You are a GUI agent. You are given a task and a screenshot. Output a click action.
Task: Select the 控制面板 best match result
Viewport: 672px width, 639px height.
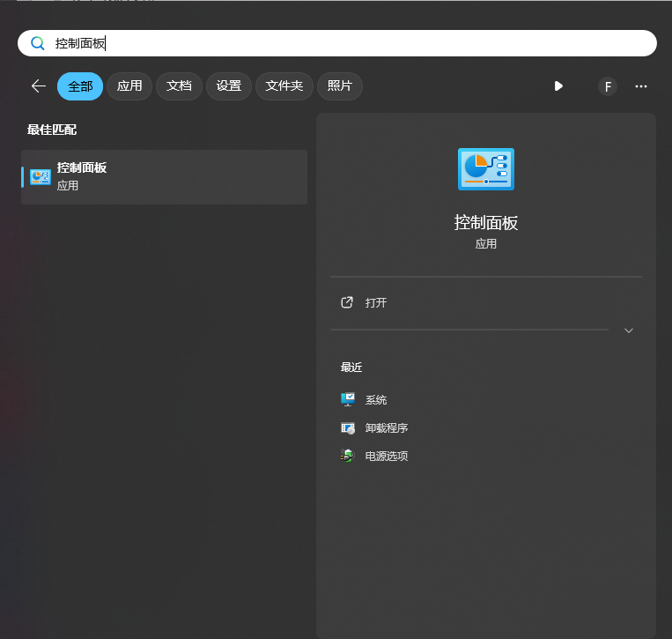(x=164, y=176)
